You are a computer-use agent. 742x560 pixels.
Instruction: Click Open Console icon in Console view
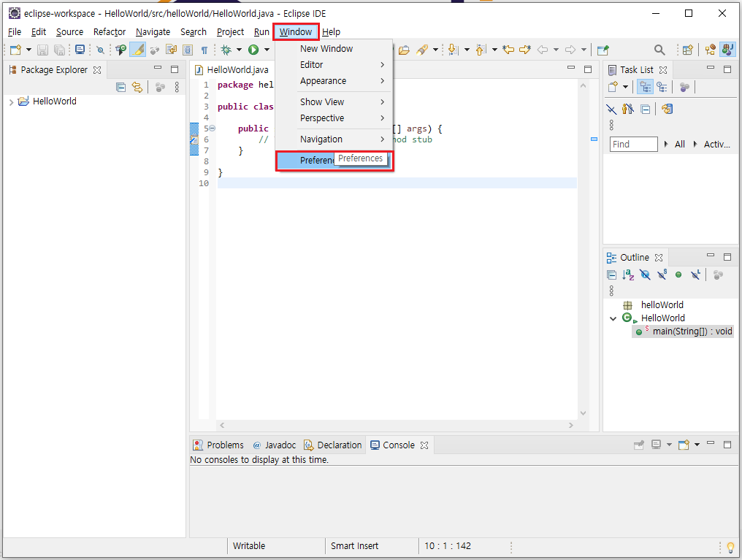684,445
